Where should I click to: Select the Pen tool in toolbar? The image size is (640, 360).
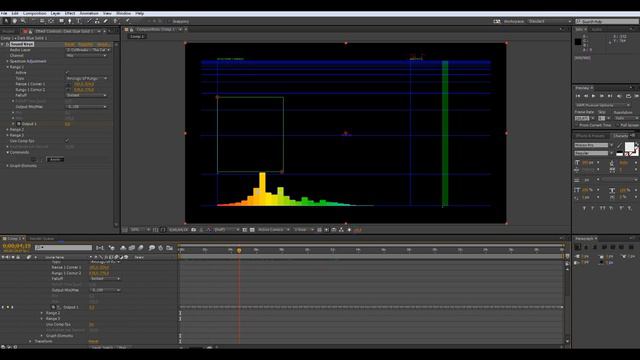point(70,21)
